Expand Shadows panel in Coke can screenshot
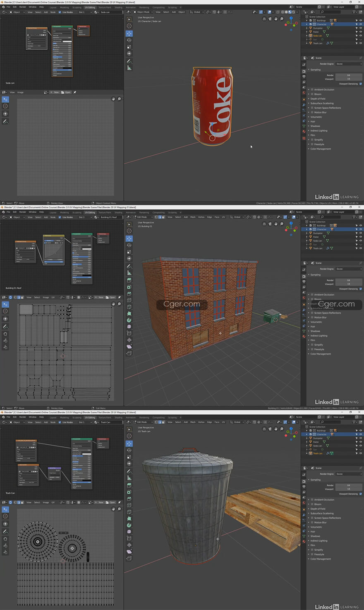 pyautogui.click(x=314, y=126)
